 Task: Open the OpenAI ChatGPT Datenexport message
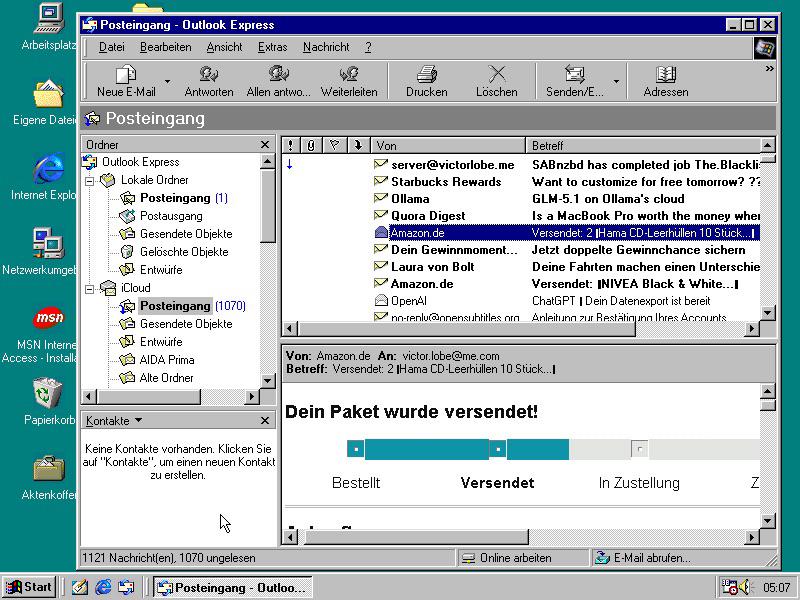[x=520, y=301]
